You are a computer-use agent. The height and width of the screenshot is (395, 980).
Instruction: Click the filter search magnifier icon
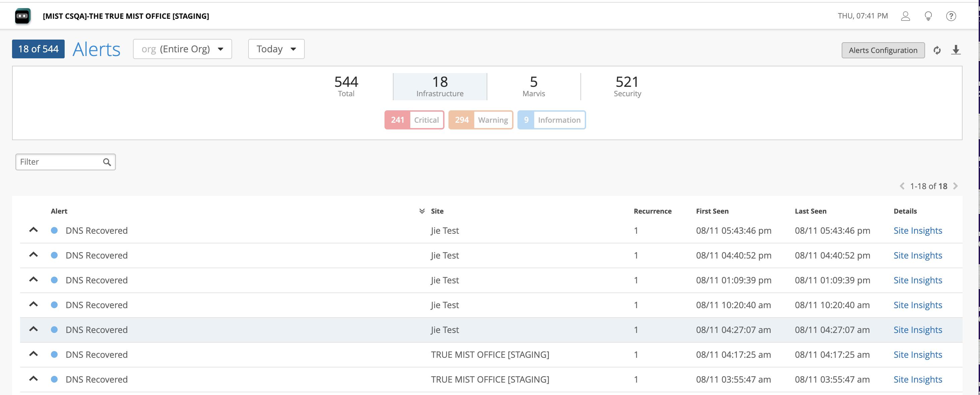(107, 162)
